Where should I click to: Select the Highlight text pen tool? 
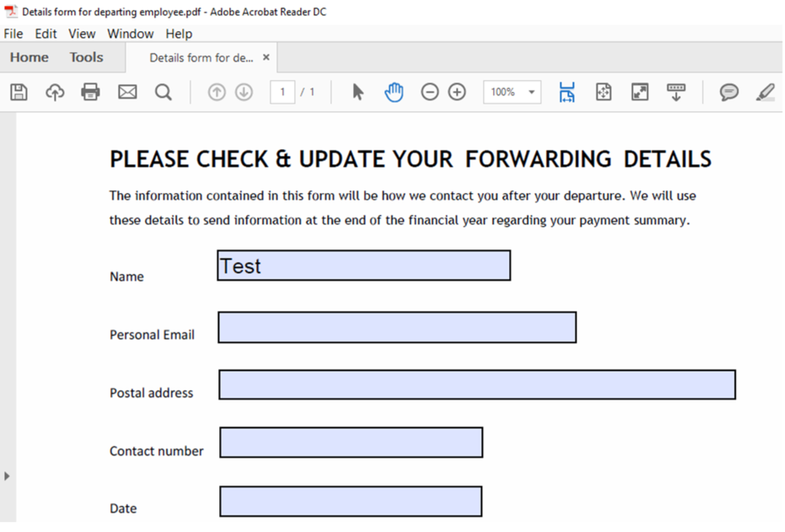(766, 92)
